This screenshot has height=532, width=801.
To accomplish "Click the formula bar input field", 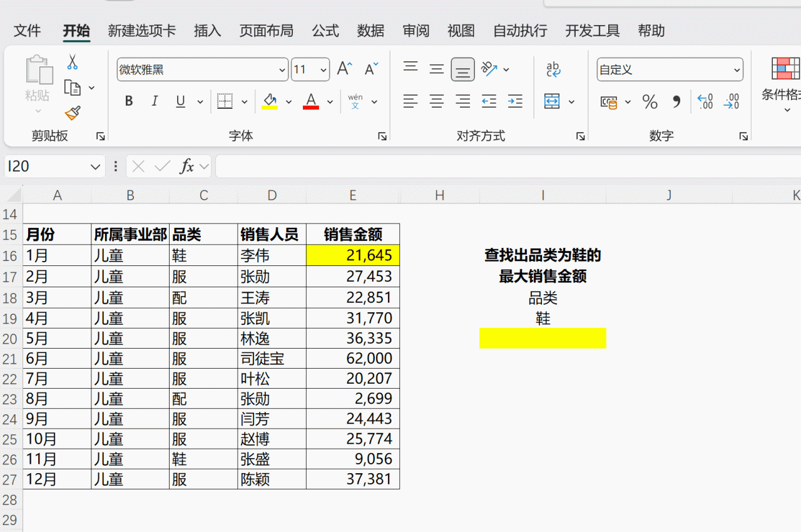I will [x=508, y=166].
